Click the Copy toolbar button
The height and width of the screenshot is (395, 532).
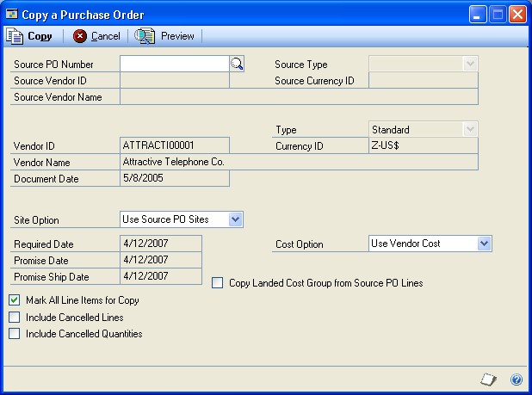click(x=29, y=36)
